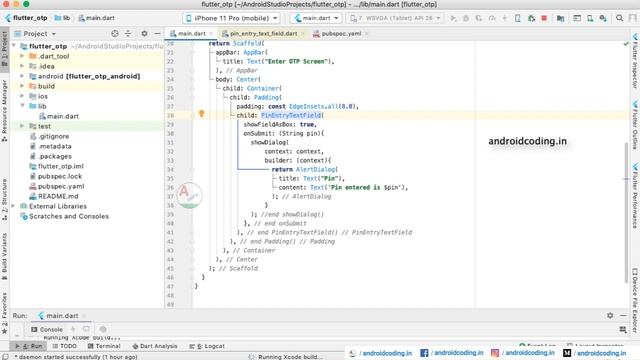Click the Attach debugger phone icon

coord(518,18)
